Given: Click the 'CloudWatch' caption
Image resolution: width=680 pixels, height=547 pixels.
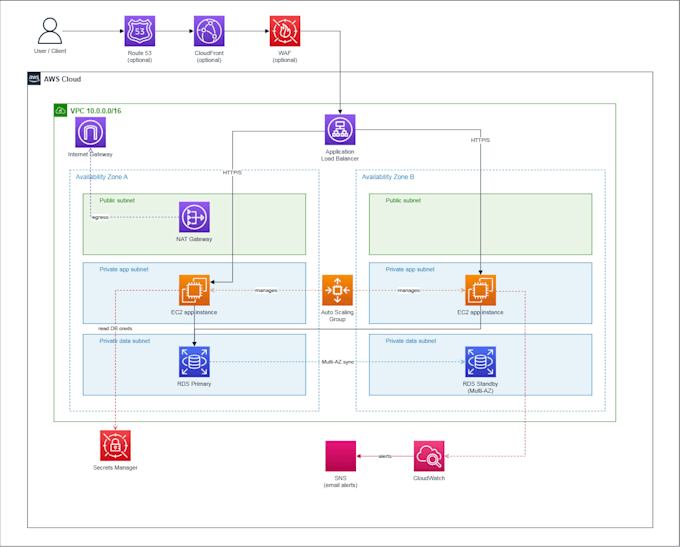Looking at the screenshot, I should (429, 478).
